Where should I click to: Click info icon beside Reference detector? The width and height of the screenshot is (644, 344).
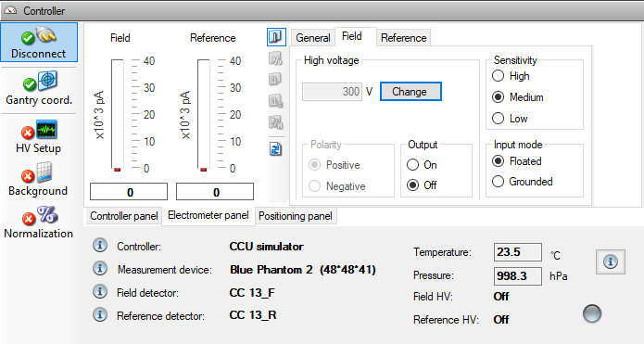pos(100,314)
